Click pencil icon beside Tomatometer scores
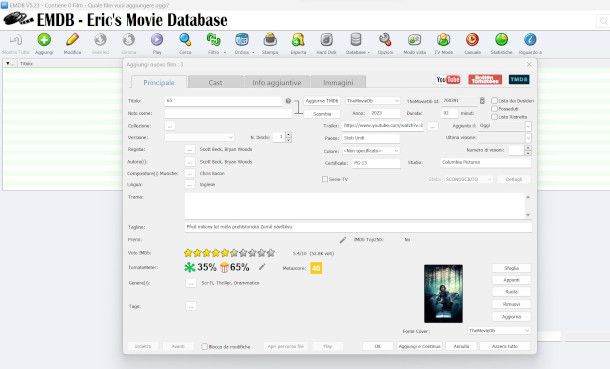This screenshot has height=369, width=610. (x=262, y=267)
